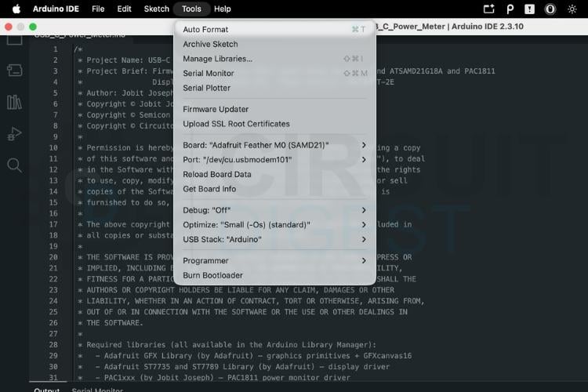Open the Apple menu
The width and height of the screenshot is (588, 392).
[x=16, y=9]
